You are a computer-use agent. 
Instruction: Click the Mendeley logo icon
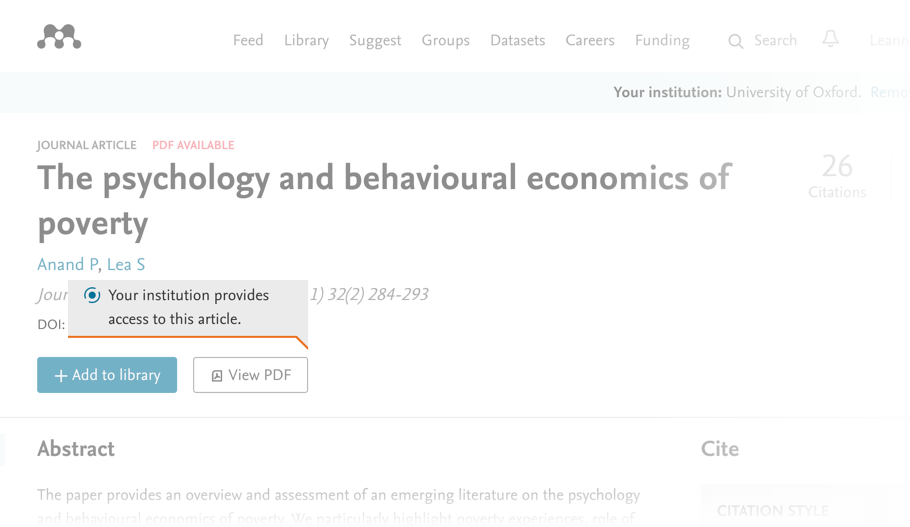pos(59,38)
